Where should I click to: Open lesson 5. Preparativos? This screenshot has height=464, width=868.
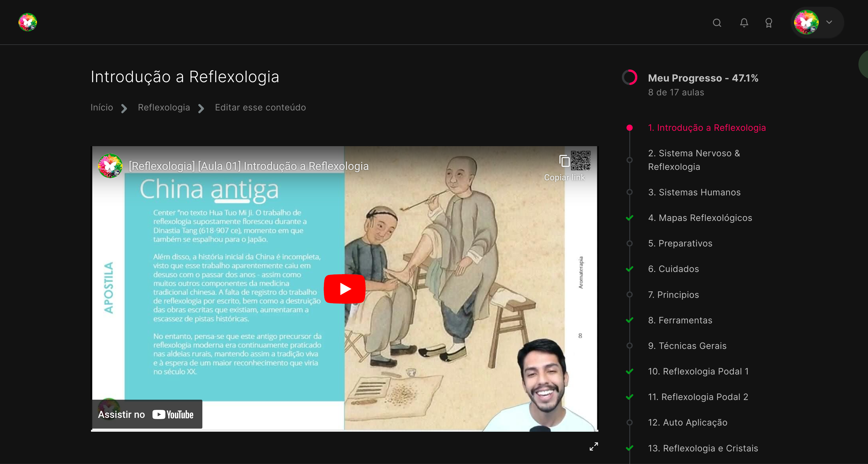[x=680, y=243]
